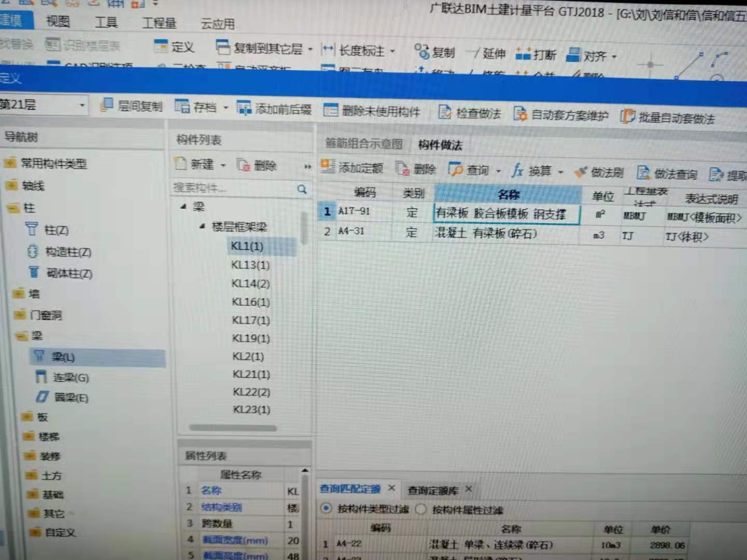Screen dimensions: 747x560
Task: Open the 换算 dropdown arrow
Action: click(x=561, y=172)
